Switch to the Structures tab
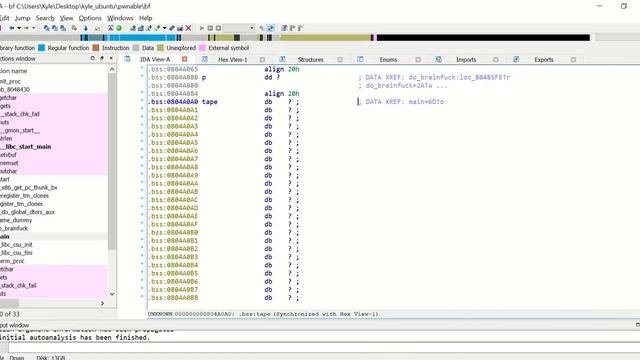The image size is (640, 360). click(x=311, y=60)
